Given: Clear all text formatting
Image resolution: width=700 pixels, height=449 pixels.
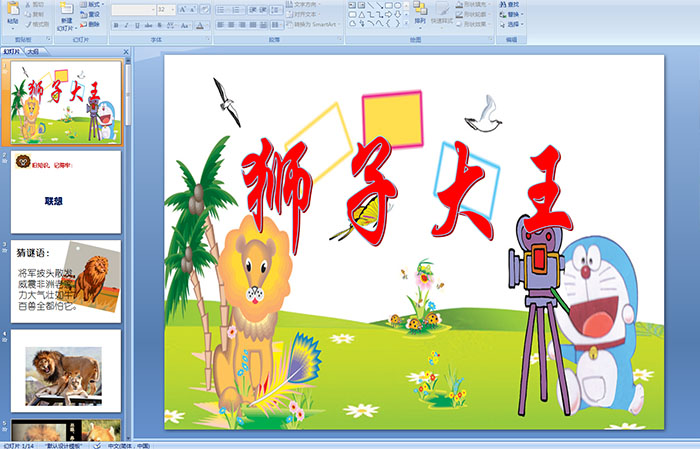Looking at the screenshot, I should [204, 10].
